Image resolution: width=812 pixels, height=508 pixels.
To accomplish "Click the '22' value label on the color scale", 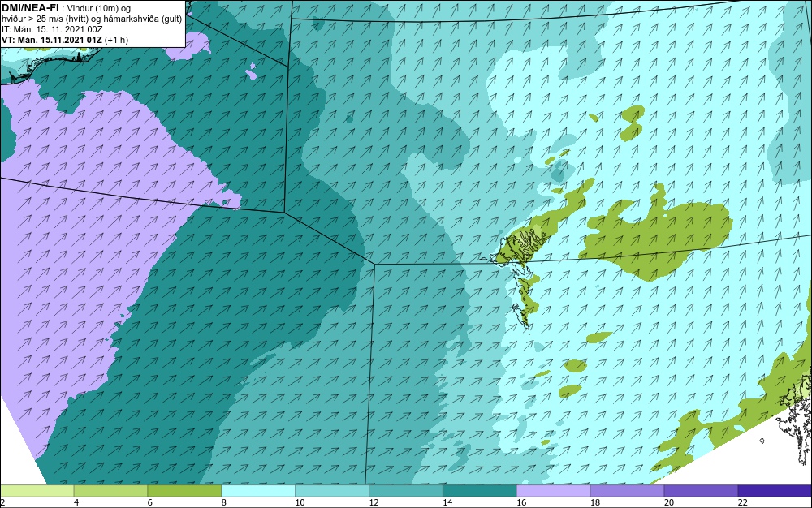I will click(743, 502).
